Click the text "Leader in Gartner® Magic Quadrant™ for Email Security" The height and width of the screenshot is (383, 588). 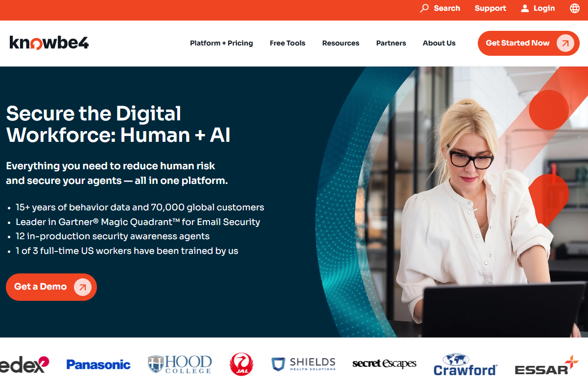tap(138, 222)
